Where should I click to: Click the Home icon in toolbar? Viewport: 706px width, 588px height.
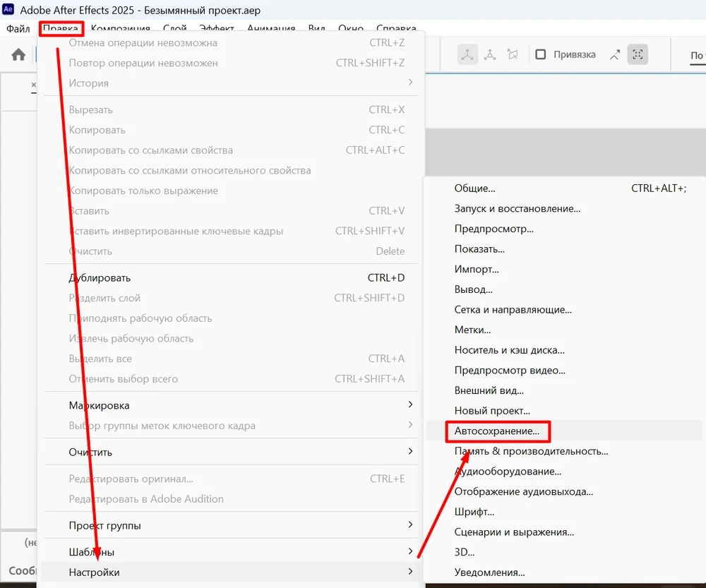click(x=18, y=54)
